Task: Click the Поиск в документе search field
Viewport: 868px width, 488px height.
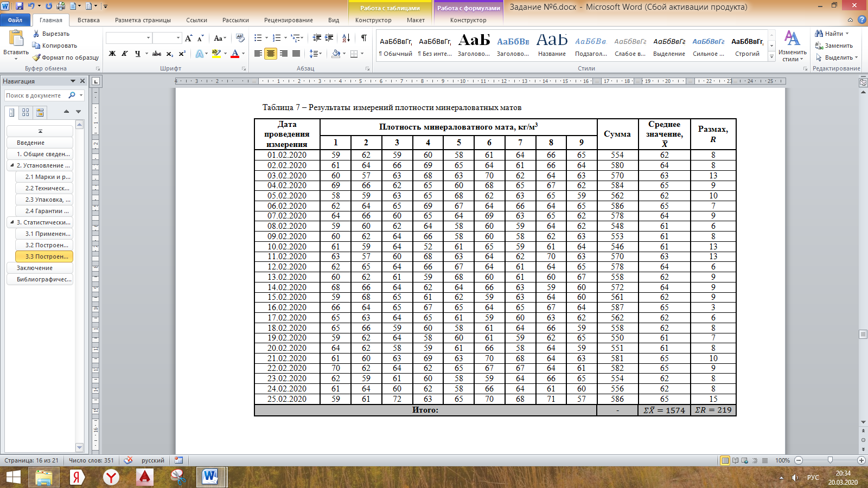Action: [36, 95]
